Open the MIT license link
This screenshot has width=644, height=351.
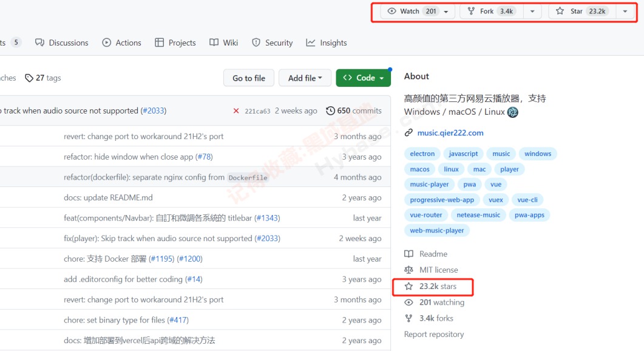tap(431, 270)
